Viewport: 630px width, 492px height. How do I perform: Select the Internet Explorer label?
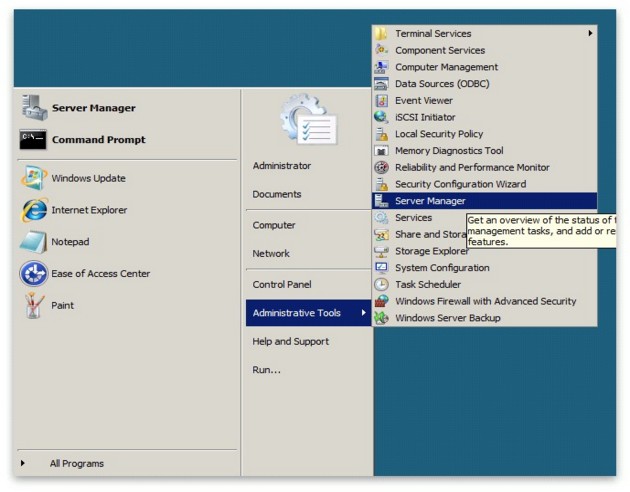pyautogui.click(x=89, y=210)
